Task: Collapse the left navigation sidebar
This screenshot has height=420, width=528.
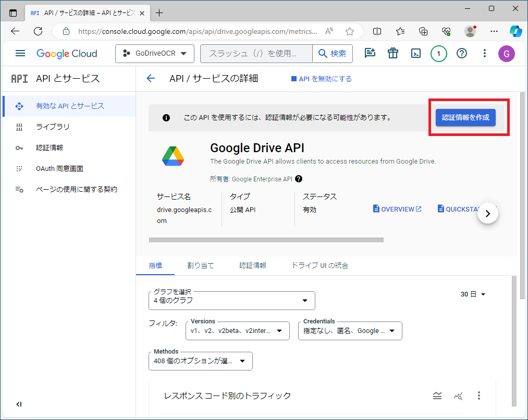Action: pos(19,404)
